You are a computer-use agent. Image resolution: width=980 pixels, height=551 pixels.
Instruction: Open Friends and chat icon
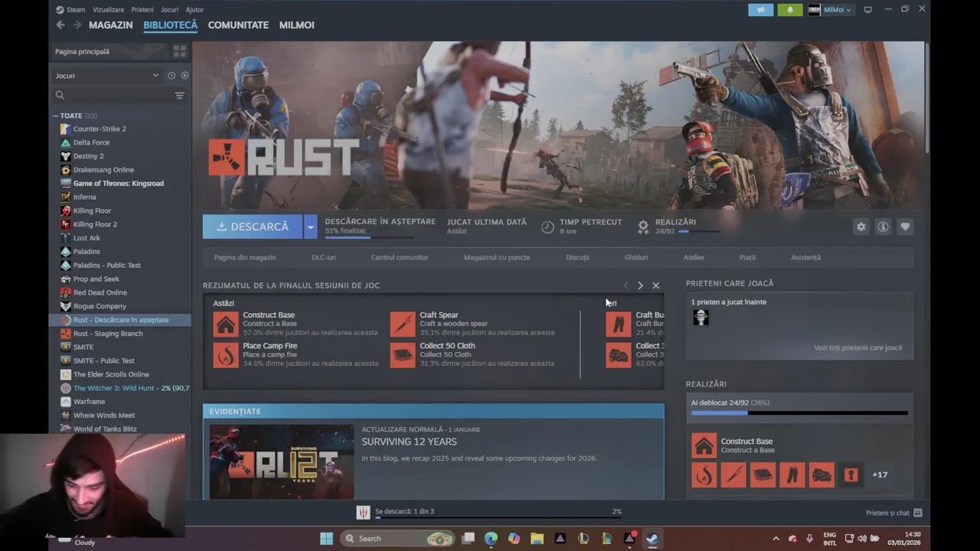click(x=918, y=513)
